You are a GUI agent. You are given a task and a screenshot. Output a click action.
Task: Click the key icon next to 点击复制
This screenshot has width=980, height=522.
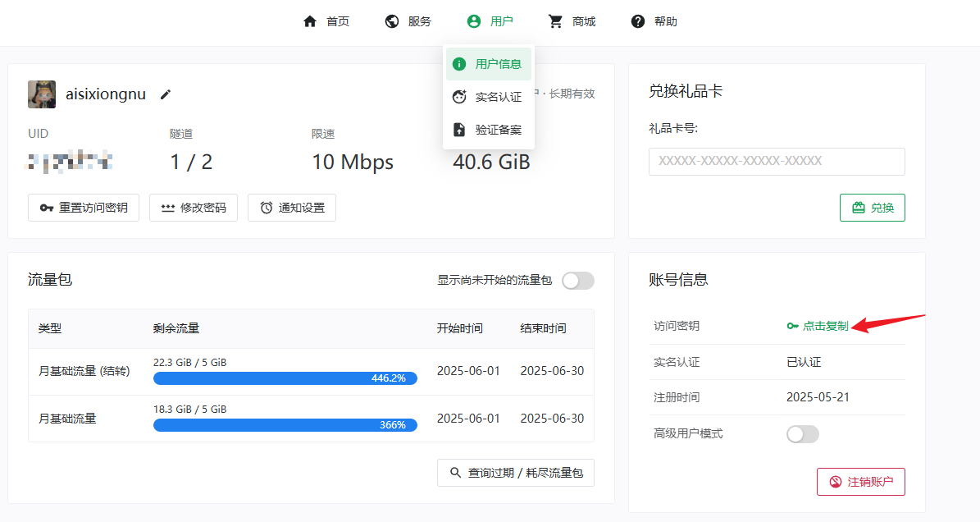(792, 326)
